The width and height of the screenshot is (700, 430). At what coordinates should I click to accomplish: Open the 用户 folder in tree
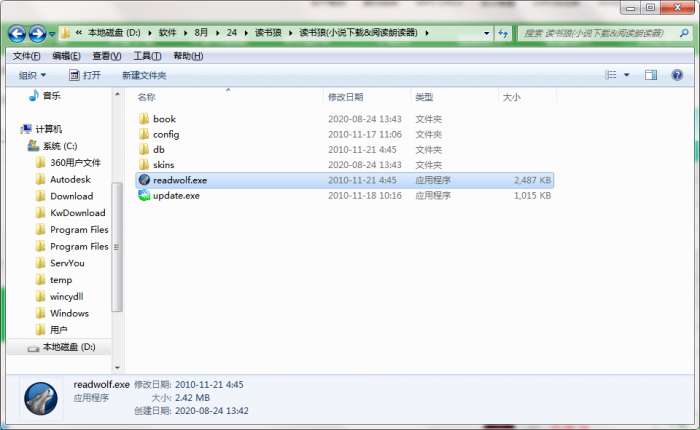(58, 330)
